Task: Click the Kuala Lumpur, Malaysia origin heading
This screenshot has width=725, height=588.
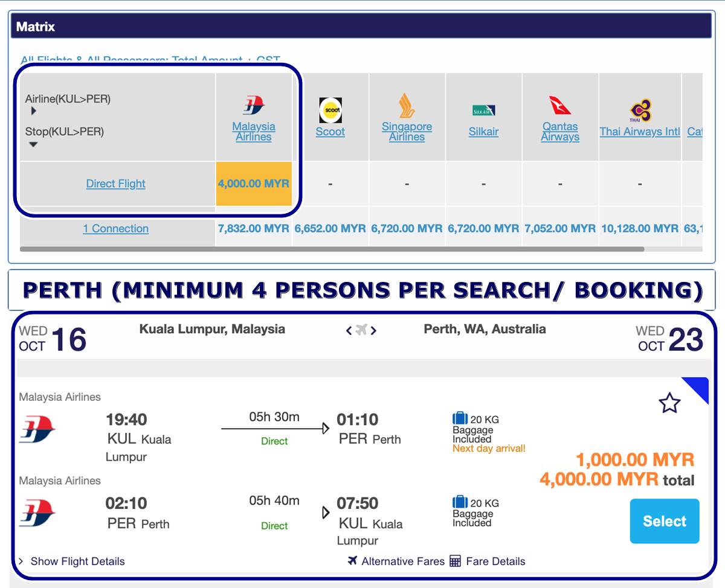Action: click(212, 330)
